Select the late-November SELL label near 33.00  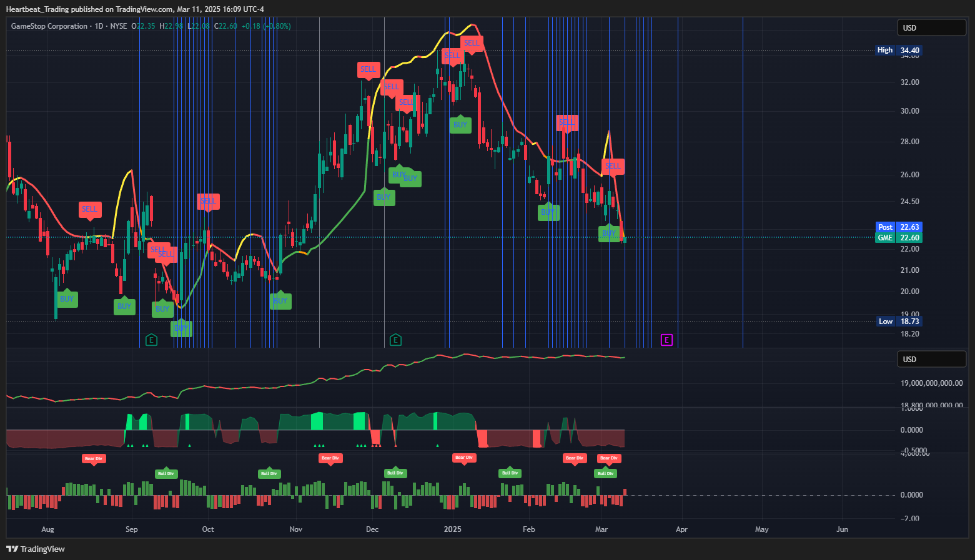pyautogui.click(x=369, y=70)
